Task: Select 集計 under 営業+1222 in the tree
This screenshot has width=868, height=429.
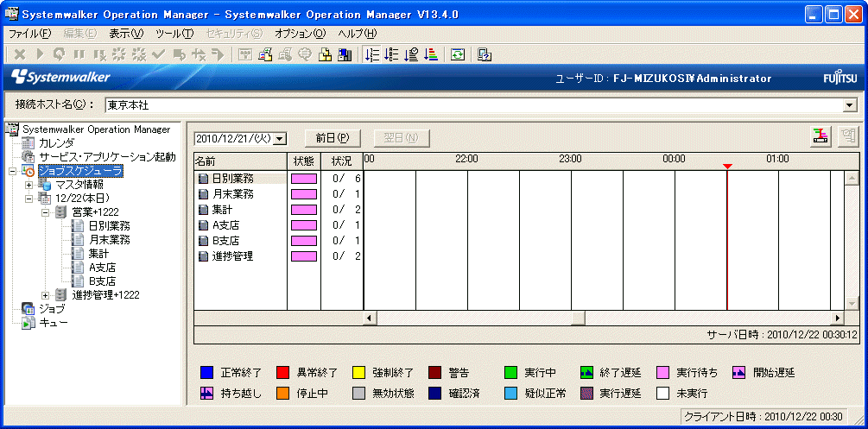Action: coord(98,254)
